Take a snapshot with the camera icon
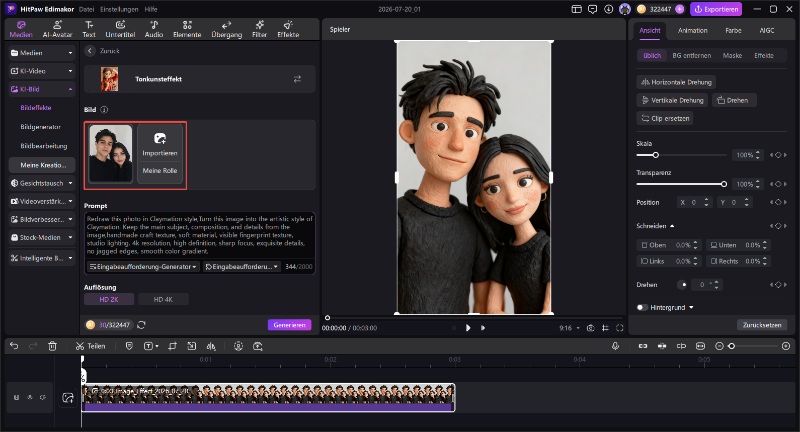Image resolution: width=800 pixels, height=432 pixels. click(590, 328)
